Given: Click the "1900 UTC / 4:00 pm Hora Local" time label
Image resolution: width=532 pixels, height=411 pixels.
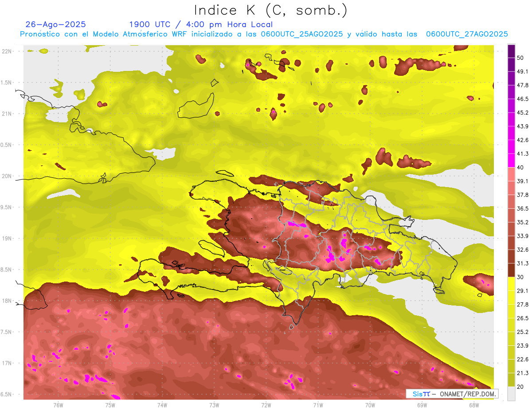Looking at the screenshot, I should pos(201,24).
